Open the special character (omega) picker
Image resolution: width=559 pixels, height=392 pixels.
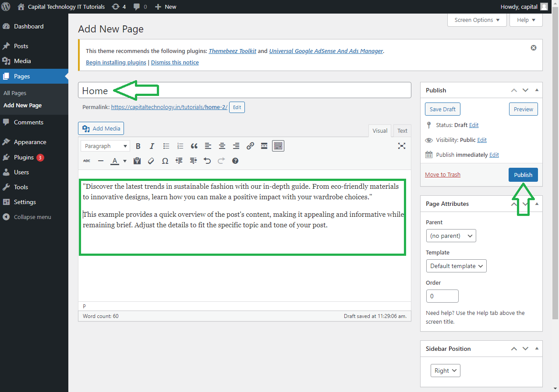pos(165,161)
